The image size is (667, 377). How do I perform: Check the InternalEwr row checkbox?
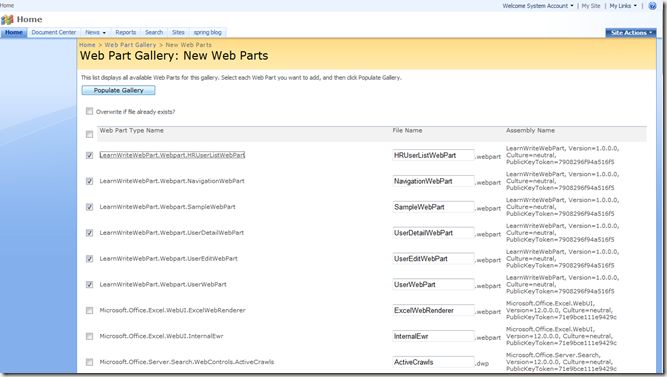[x=89, y=336]
